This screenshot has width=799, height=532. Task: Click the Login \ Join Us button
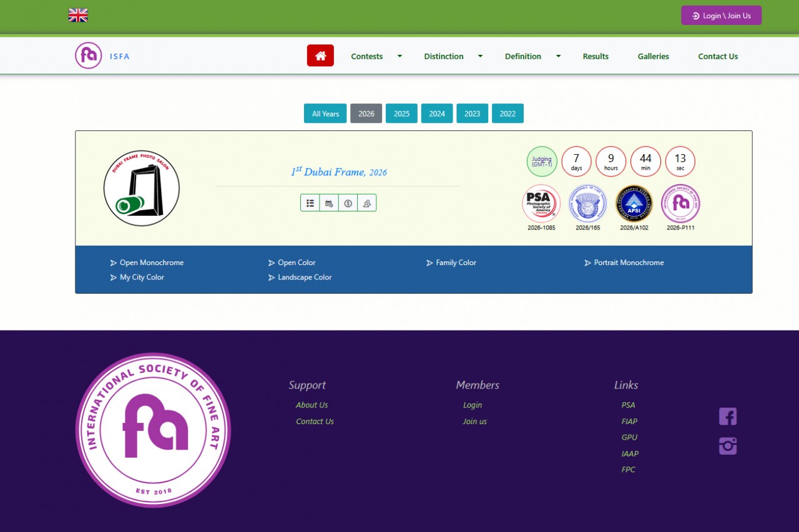[x=721, y=16]
